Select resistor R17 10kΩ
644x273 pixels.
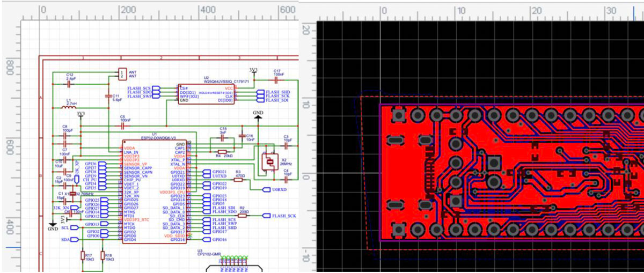pos(83,256)
